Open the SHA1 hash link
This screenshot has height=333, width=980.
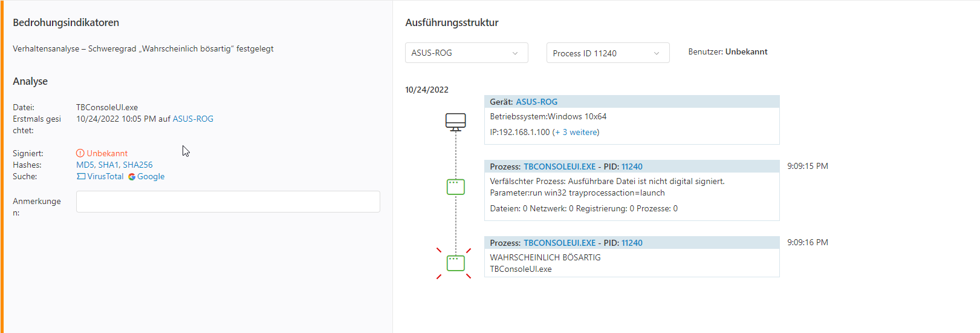tap(108, 165)
